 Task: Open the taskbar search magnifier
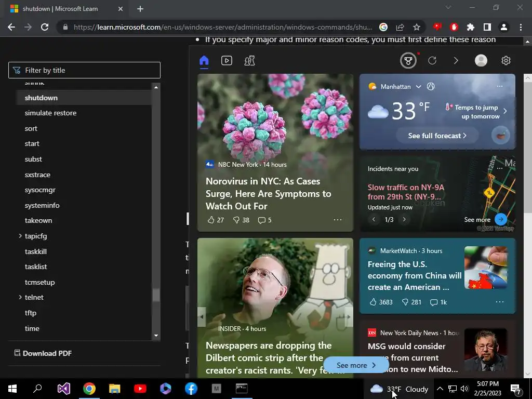point(37,389)
